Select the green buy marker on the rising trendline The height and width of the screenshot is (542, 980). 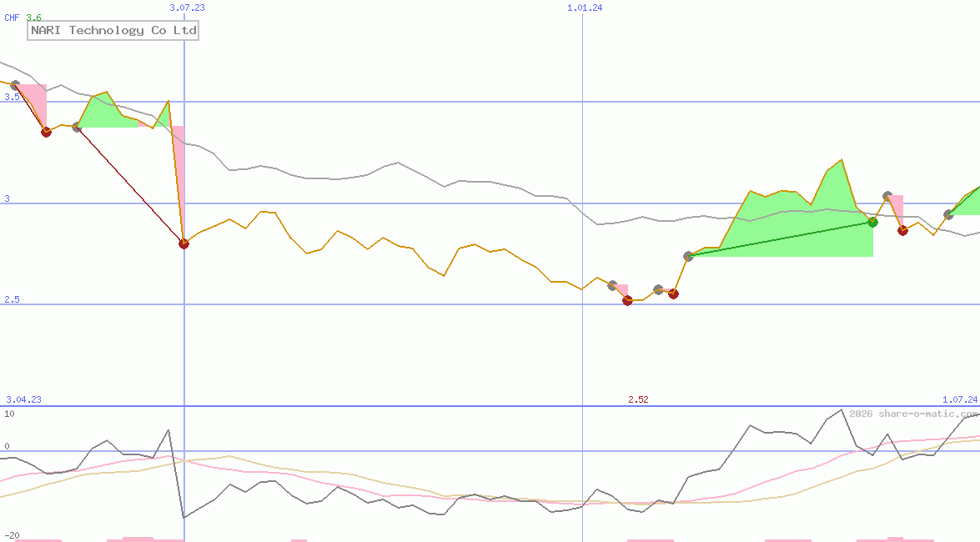pyautogui.click(x=872, y=223)
